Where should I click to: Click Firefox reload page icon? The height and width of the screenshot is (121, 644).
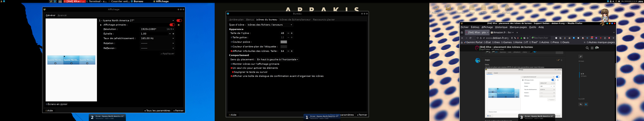tap(470, 38)
